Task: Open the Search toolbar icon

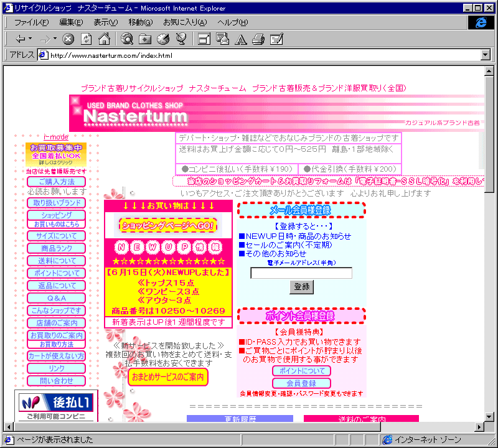Action: (127, 39)
